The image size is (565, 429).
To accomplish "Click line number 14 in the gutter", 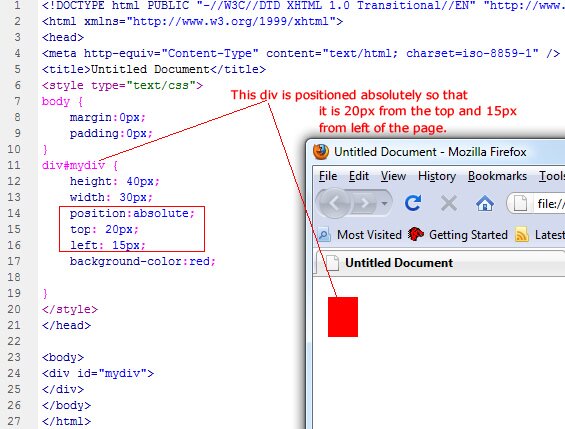I will [x=14, y=213].
